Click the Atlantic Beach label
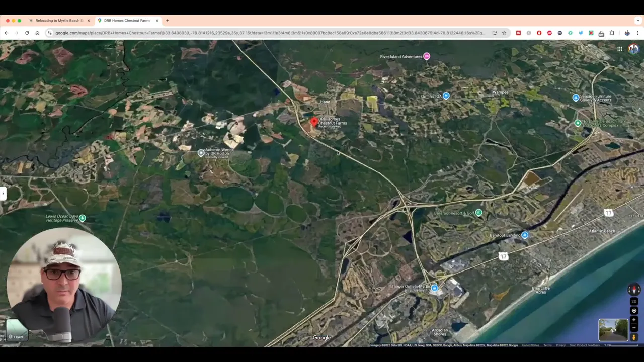This screenshot has height=362, width=644. pos(602,231)
